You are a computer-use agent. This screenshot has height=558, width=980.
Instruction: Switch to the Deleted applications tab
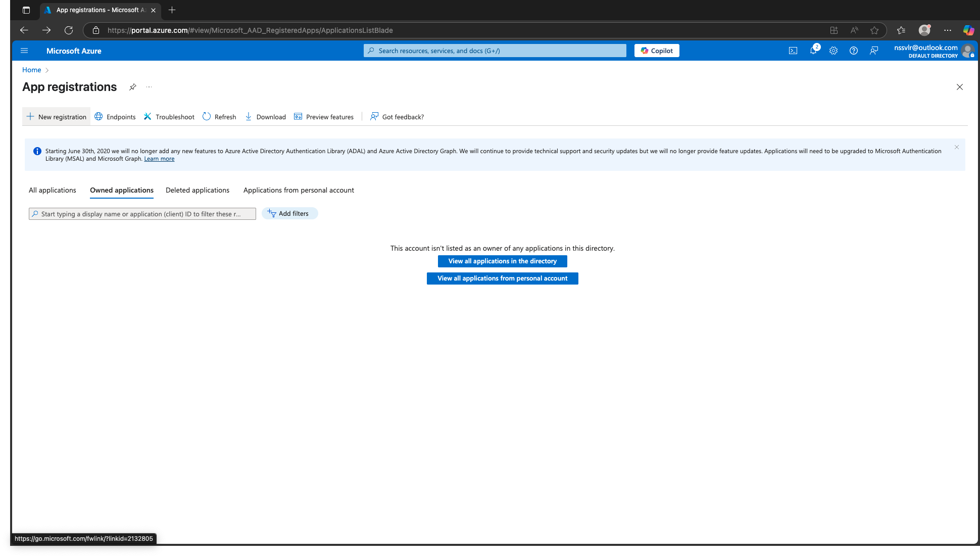197,190
